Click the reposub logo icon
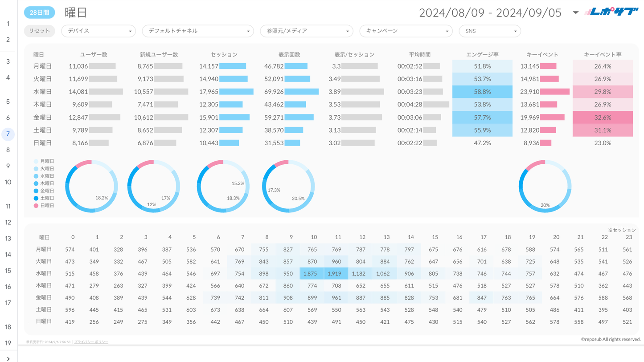This screenshot has height=362, width=644. click(611, 12)
